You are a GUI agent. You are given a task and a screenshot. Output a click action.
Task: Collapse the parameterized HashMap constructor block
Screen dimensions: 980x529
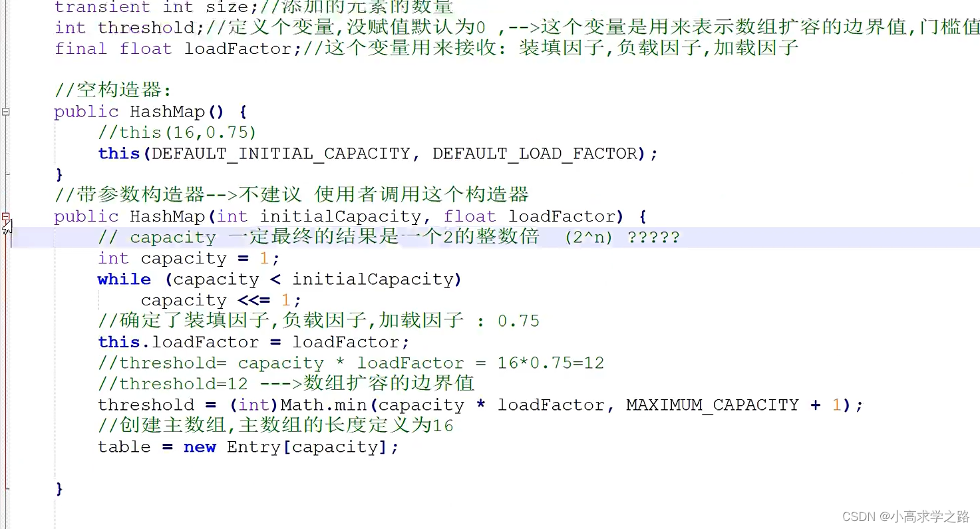(5, 216)
